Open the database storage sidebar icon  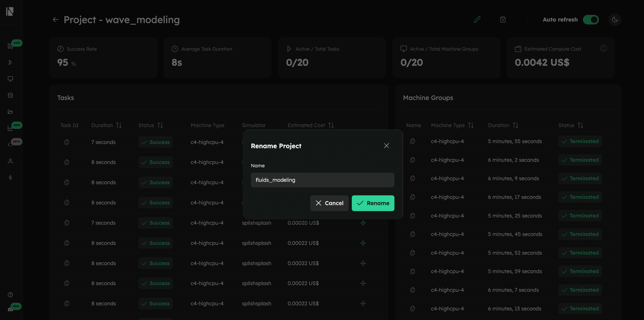pos(10,95)
